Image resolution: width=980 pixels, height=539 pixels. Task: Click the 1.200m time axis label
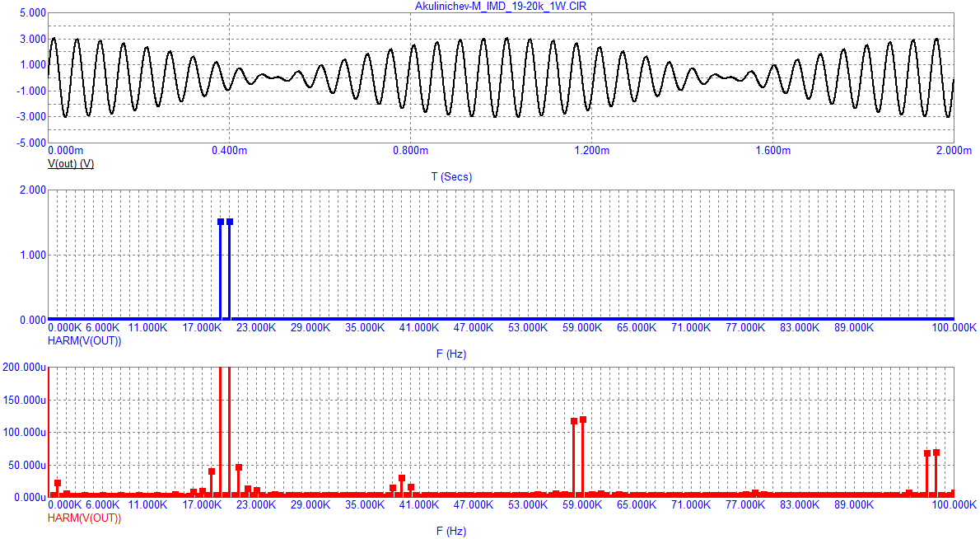[592, 151]
